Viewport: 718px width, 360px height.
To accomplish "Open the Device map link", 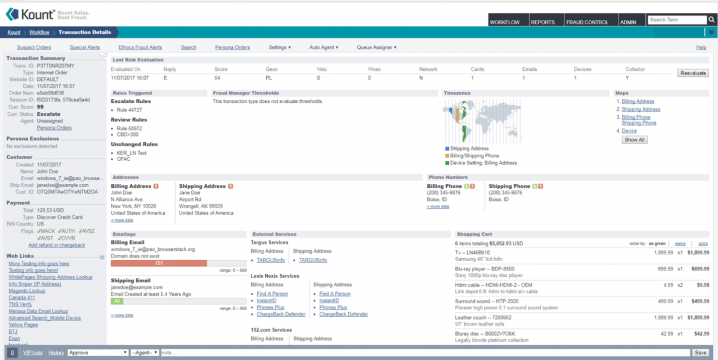I will pos(629,131).
